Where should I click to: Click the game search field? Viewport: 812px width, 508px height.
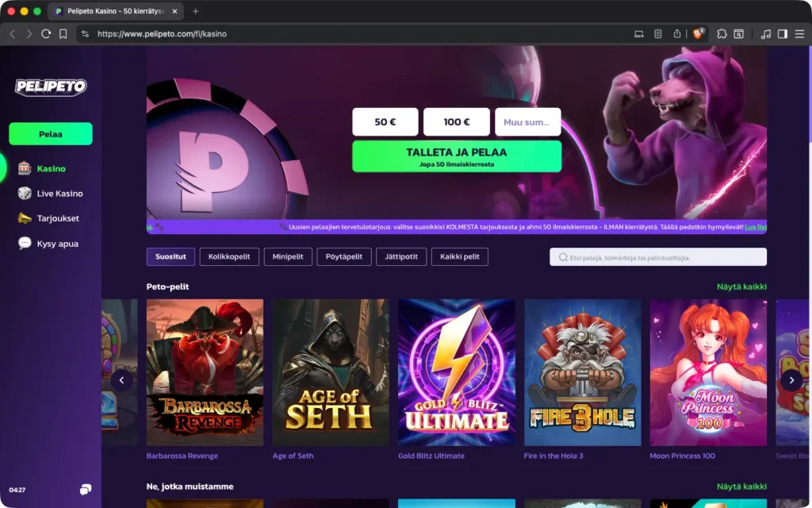(x=658, y=257)
